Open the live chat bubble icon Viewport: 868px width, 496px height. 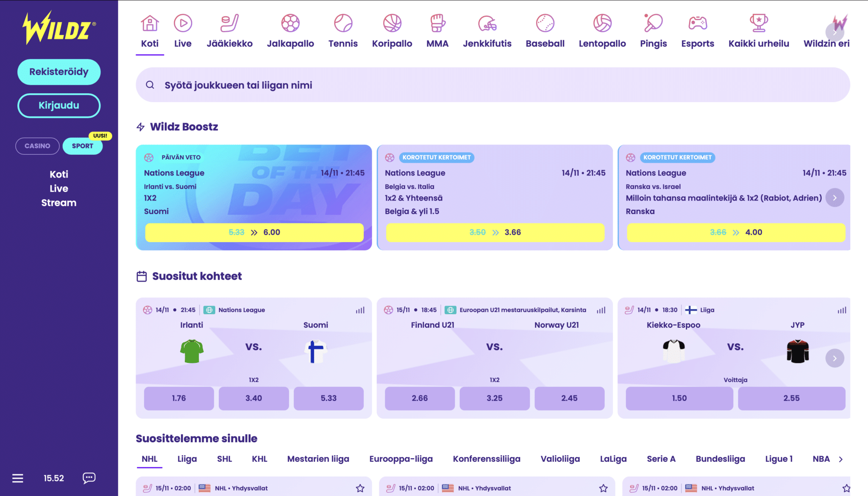tap(89, 478)
